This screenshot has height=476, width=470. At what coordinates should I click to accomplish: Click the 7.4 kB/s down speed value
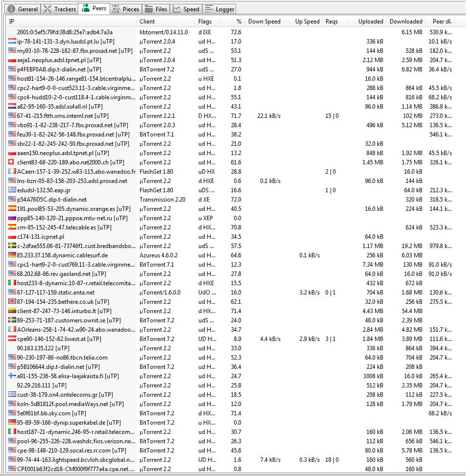[x=270, y=459]
